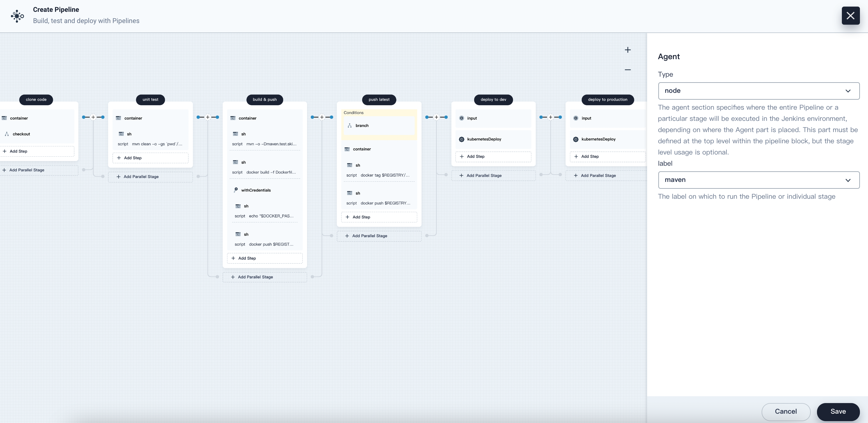Click the checkout step icon
The width and height of the screenshot is (868, 423).
(x=7, y=134)
